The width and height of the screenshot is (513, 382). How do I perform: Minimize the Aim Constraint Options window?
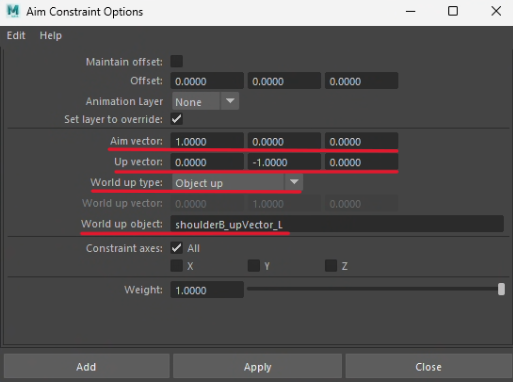(x=410, y=11)
